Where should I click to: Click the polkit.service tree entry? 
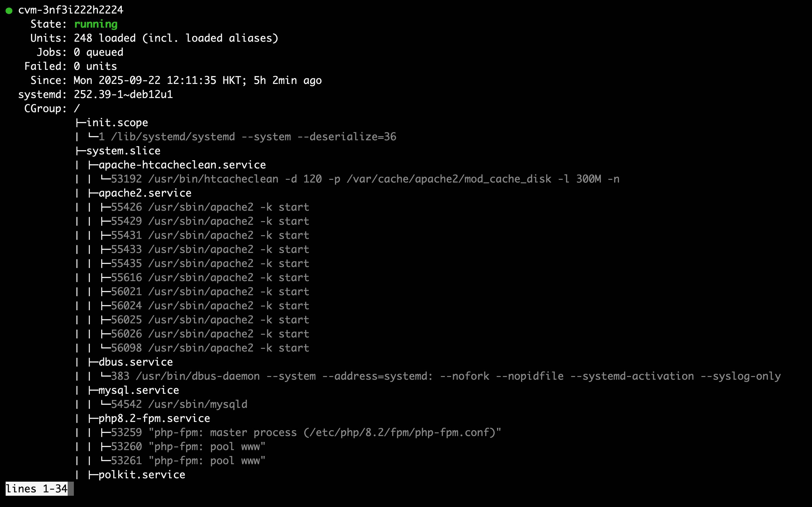pos(142,475)
